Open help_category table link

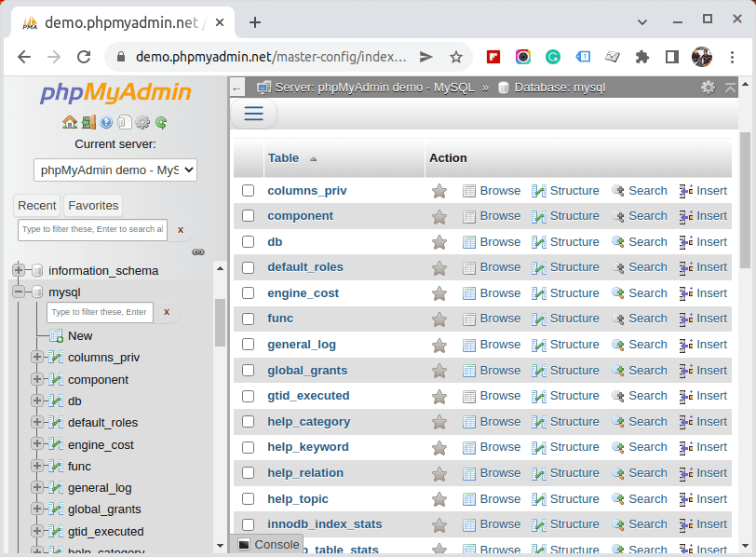308,422
